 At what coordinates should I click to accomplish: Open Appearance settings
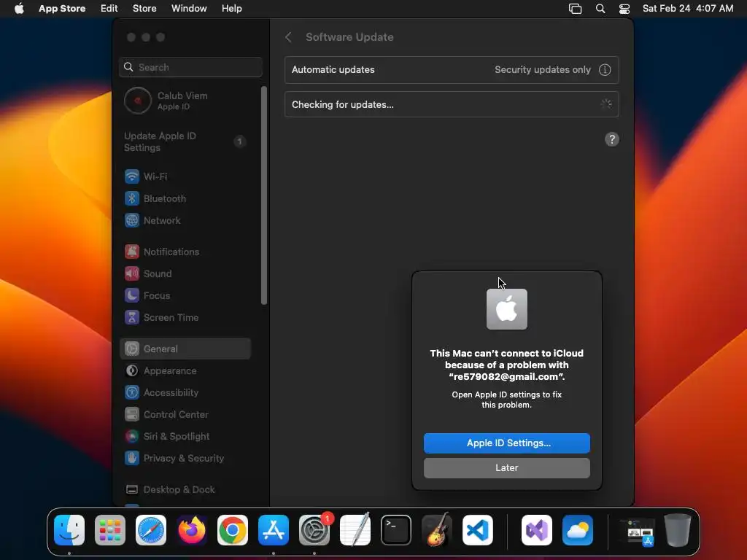[x=185, y=371]
